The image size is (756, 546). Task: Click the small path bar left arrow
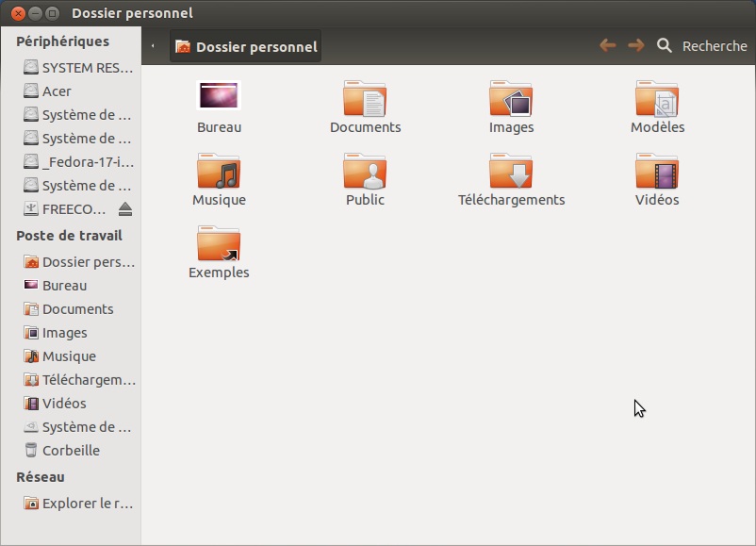pos(153,46)
